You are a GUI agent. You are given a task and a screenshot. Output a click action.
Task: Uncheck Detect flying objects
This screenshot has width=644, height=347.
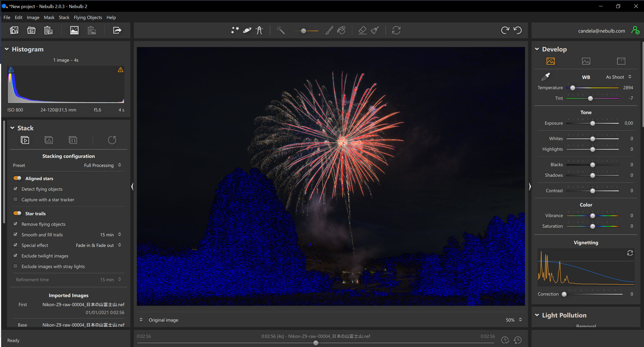(x=15, y=189)
